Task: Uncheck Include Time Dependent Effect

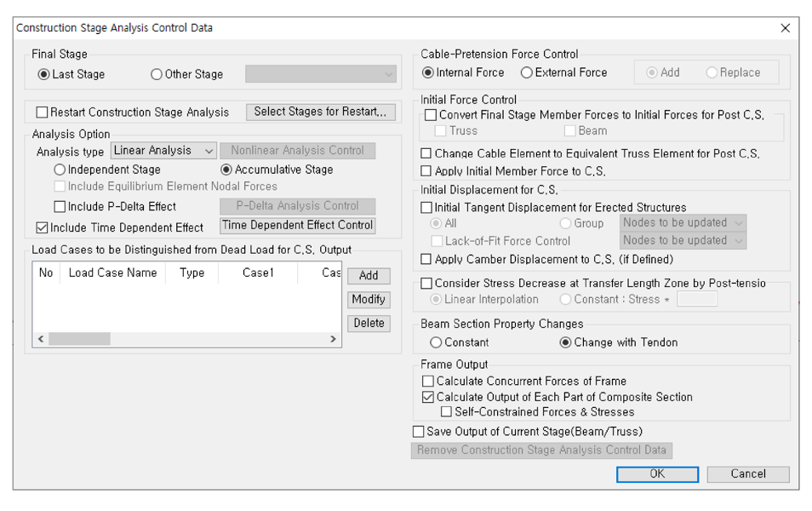Action: pyautogui.click(x=43, y=227)
